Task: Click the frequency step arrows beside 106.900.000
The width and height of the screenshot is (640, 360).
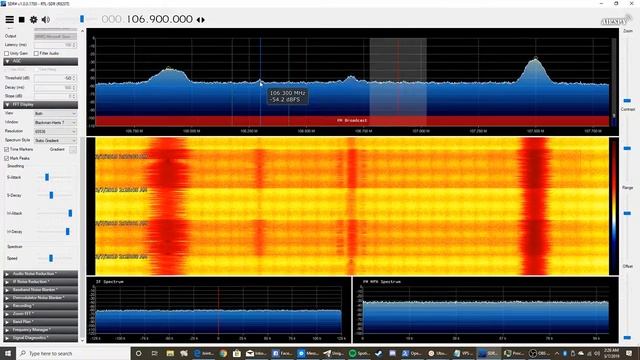Action: coord(201,20)
